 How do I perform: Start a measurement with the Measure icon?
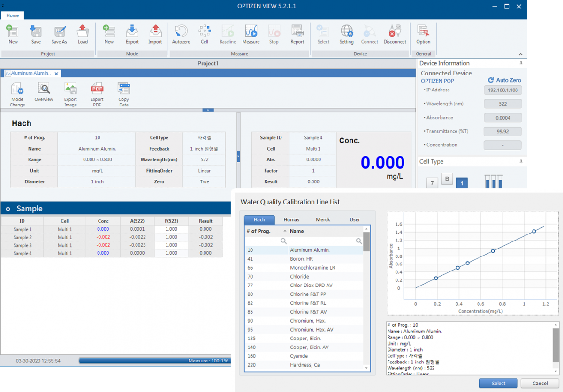pos(251,31)
